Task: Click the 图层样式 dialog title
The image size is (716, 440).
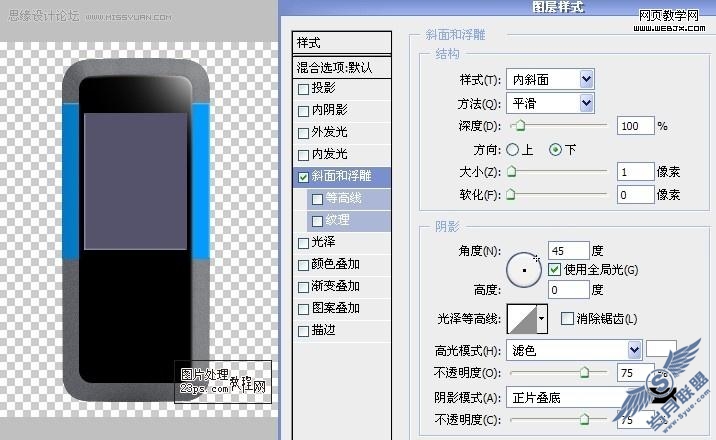Action: coord(558,7)
